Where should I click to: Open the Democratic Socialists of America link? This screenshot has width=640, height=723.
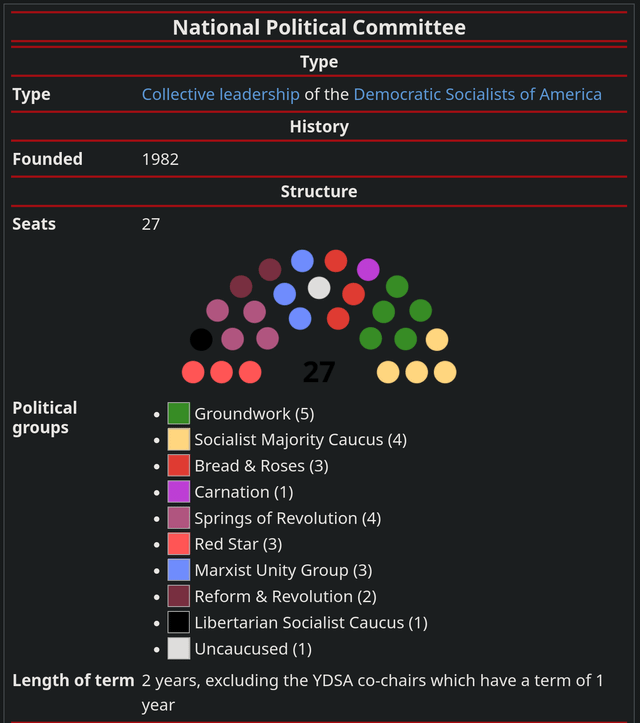[x=477, y=94]
